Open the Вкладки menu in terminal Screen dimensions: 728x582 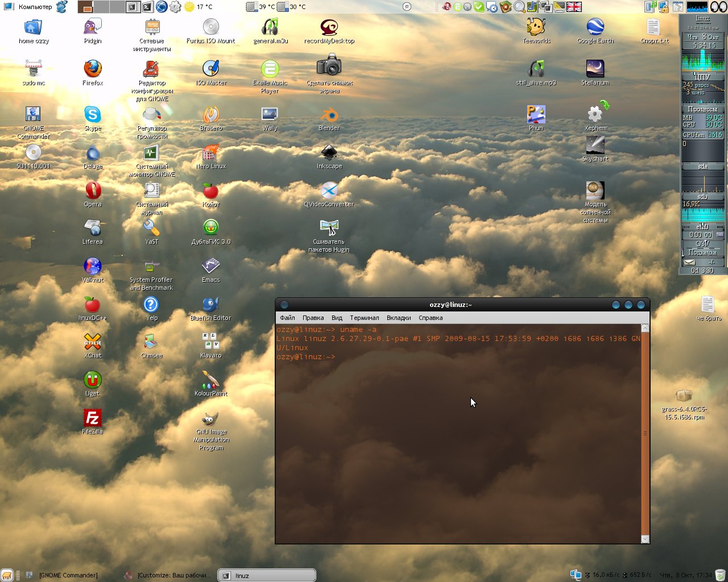(x=399, y=318)
